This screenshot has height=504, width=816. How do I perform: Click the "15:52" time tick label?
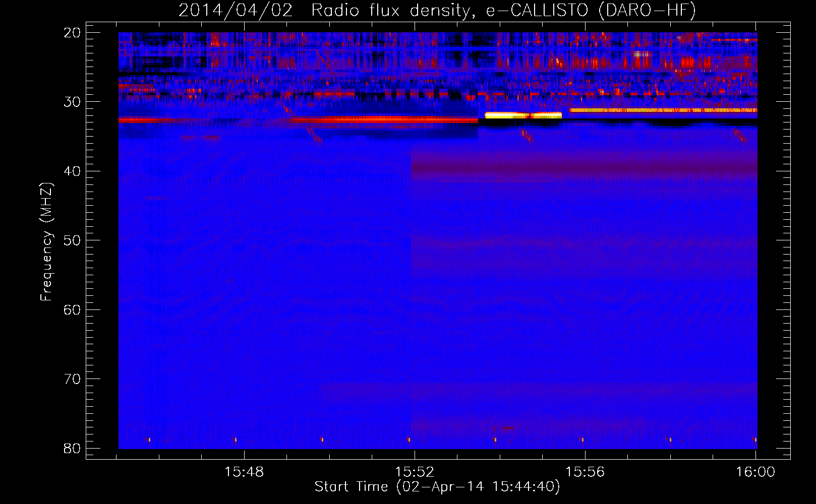click(415, 472)
